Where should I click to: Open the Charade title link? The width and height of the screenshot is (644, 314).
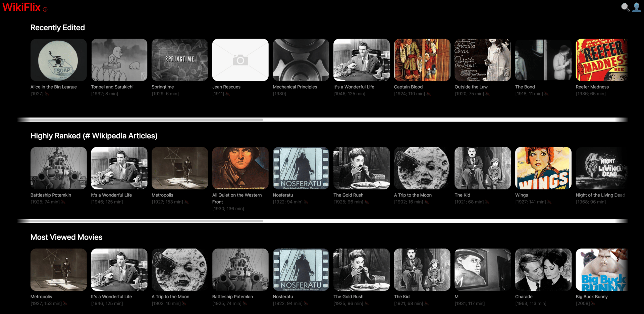(524, 297)
